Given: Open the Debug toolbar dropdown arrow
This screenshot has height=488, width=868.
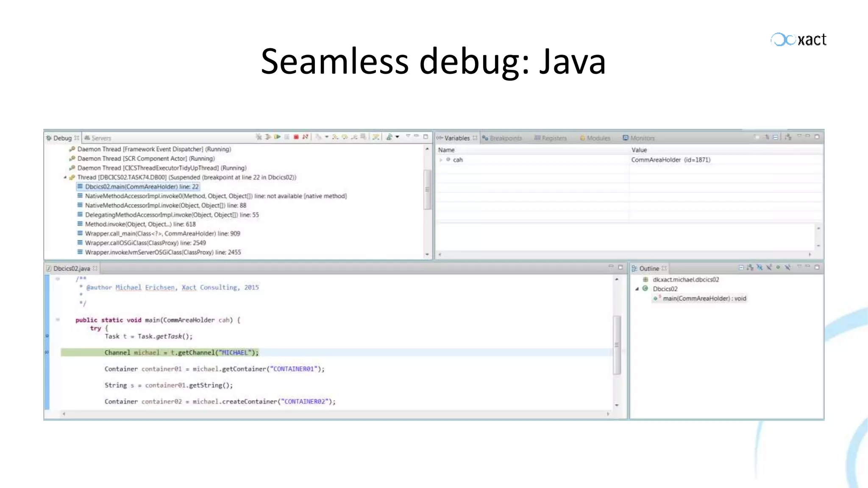Looking at the screenshot, I should pos(397,137).
